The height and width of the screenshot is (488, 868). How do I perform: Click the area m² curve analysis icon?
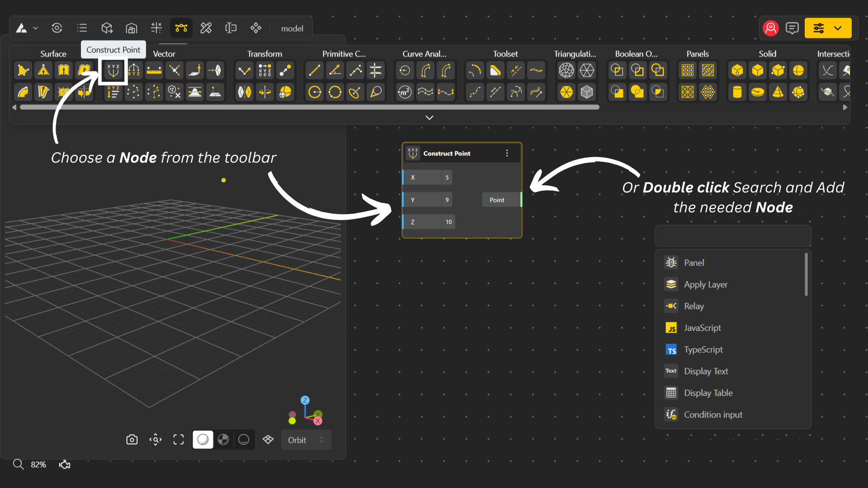405,92
